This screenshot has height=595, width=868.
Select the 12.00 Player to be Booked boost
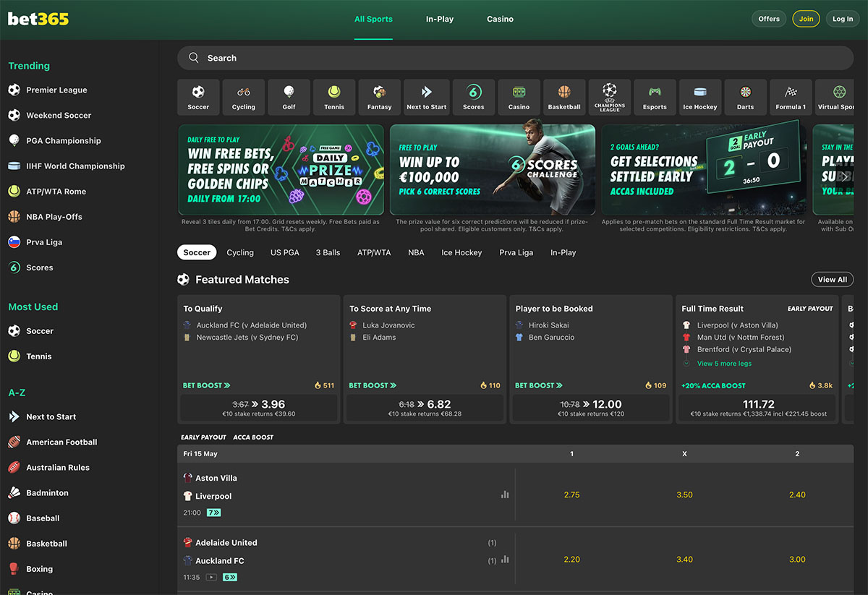[591, 408]
